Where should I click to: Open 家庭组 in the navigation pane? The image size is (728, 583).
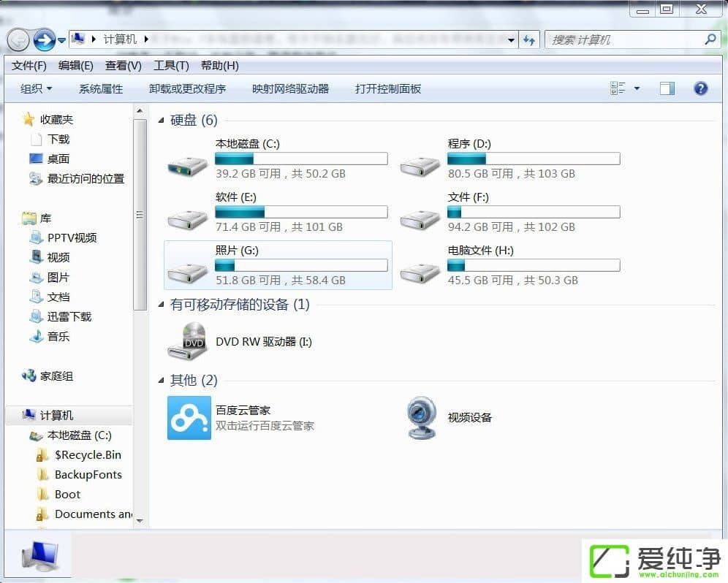56,376
